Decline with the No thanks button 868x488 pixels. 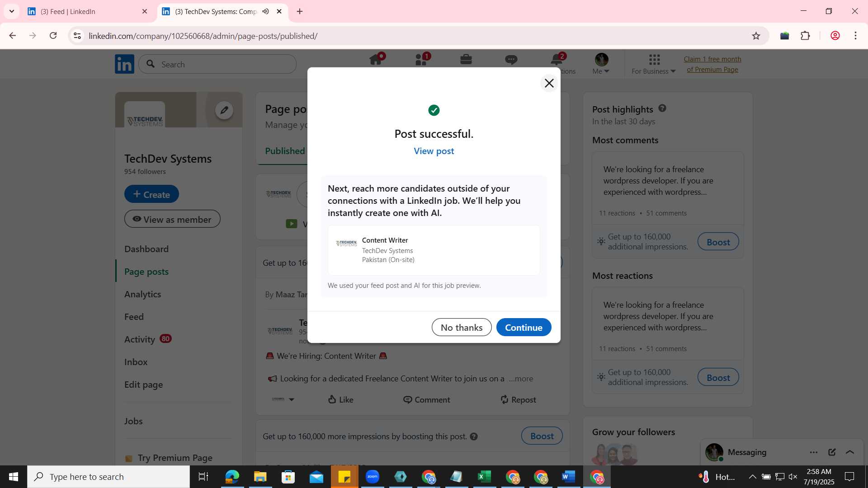click(462, 327)
